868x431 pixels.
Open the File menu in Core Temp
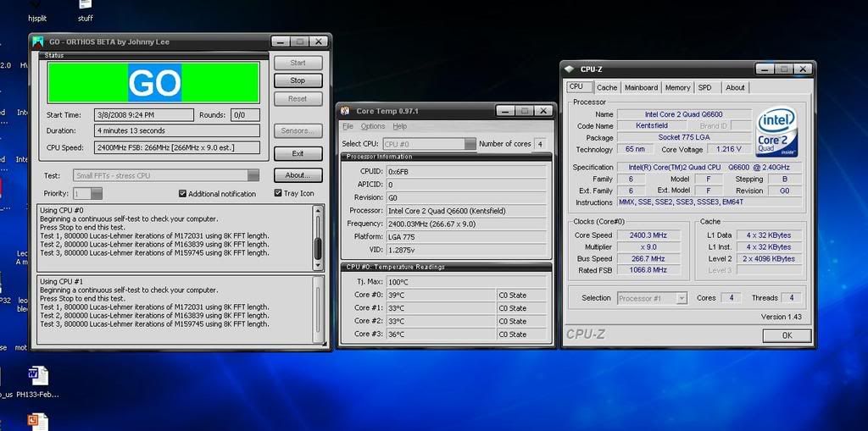click(x=348, y=127)
